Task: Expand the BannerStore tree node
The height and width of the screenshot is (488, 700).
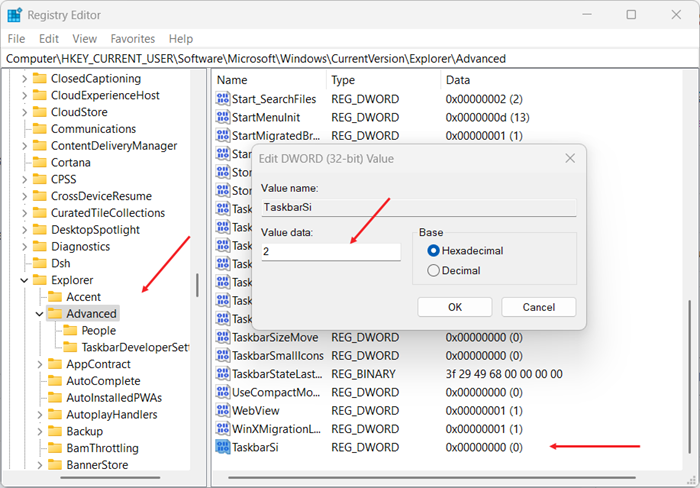Action: click(40, 465)
